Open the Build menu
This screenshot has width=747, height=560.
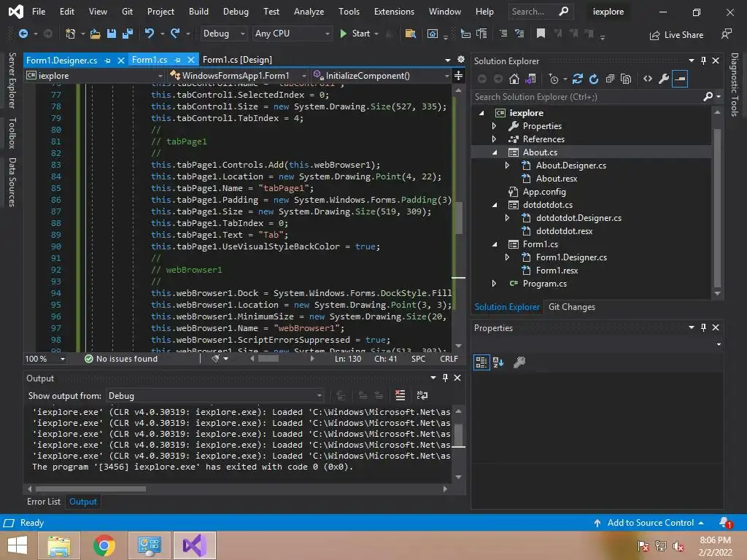pos(198,12)
